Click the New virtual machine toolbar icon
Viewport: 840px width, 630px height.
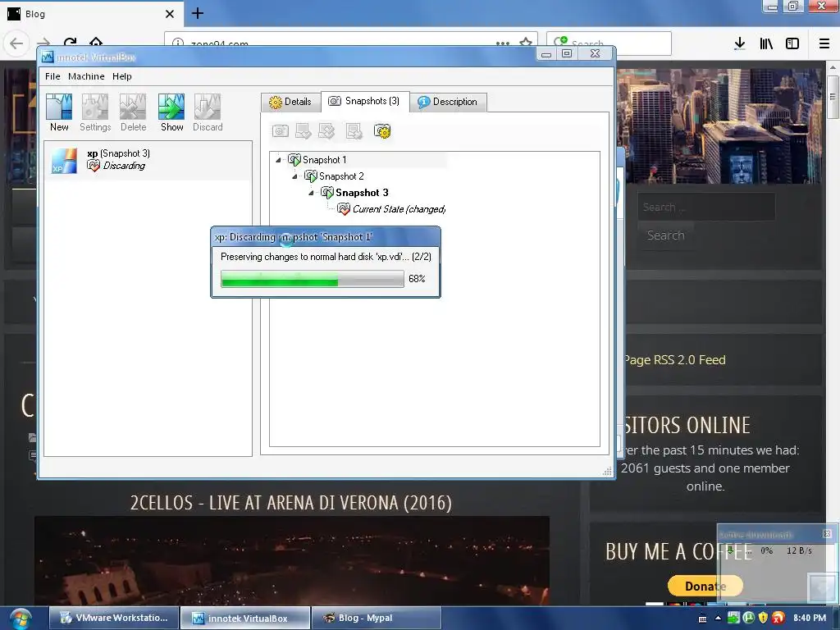point(59,112)
